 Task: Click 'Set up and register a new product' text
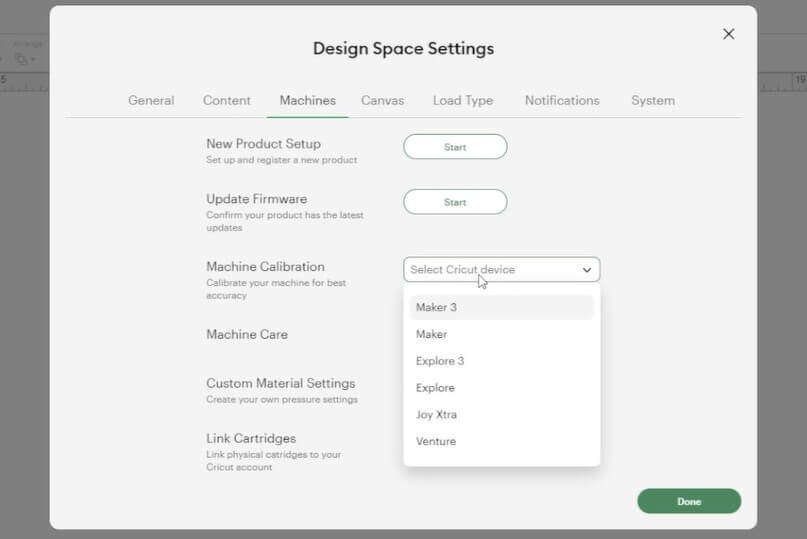pos(282,160)
